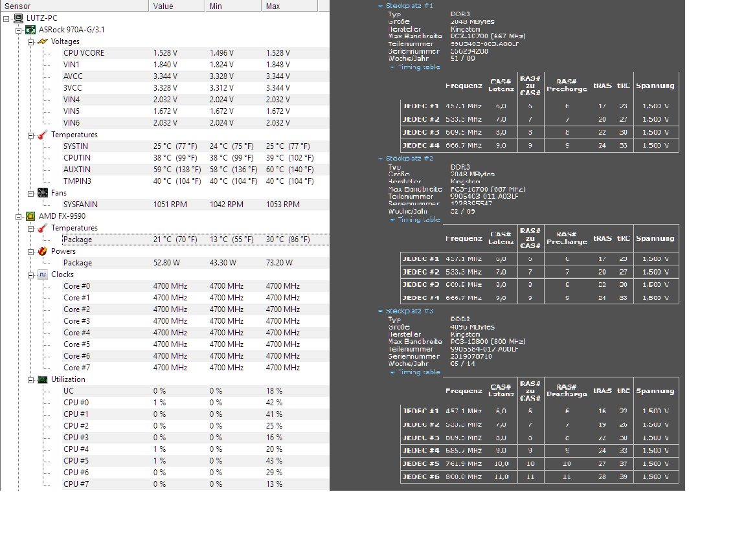The width and height of the screenshot is (746, 560).
Task: Click the Max column header
Action: click(289, 6)
